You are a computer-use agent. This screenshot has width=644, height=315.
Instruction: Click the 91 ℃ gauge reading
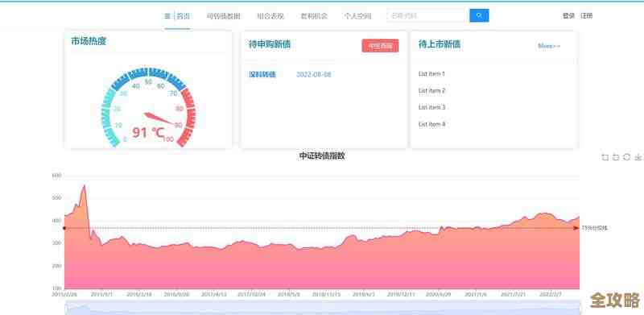[148, 132]
